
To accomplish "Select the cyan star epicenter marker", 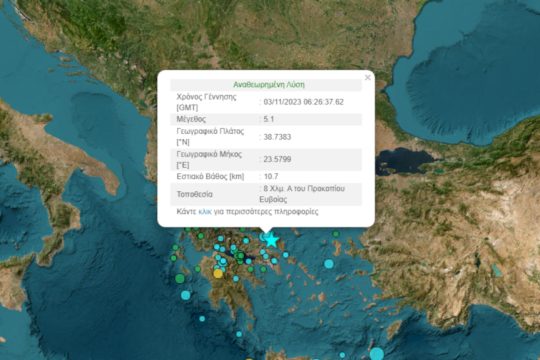I will [271, 240].
